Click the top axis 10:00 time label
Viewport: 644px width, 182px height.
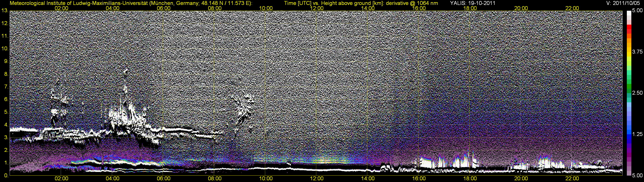click(x=266, y=8)
